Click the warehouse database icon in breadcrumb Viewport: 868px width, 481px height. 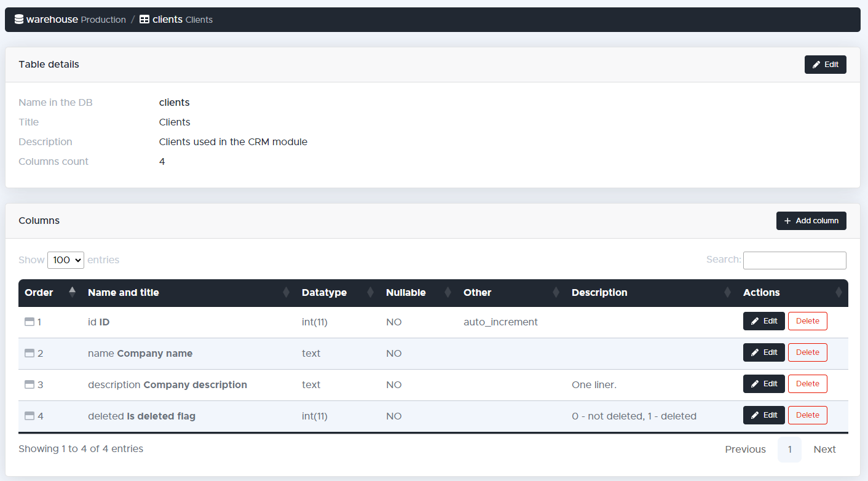[x=19, y=20]
